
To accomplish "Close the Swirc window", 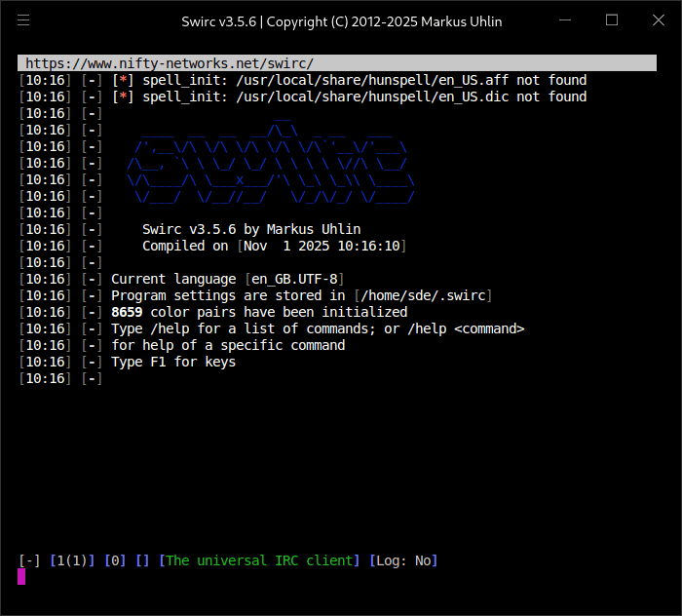I will tap(659, 20).
